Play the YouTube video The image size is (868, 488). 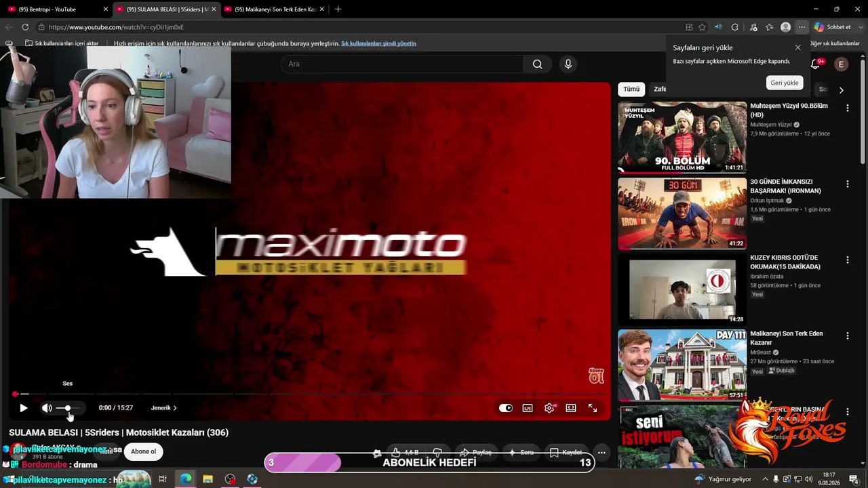[x=24, y=408]
